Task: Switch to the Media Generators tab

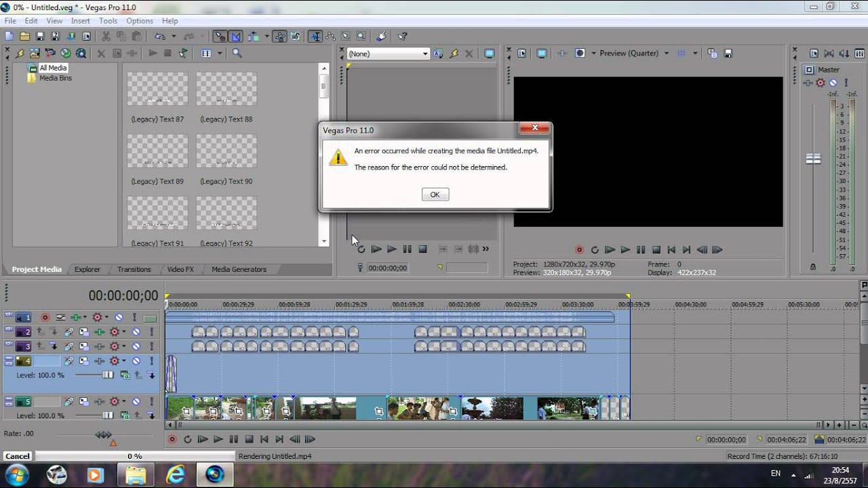Action: coord(239,269)
